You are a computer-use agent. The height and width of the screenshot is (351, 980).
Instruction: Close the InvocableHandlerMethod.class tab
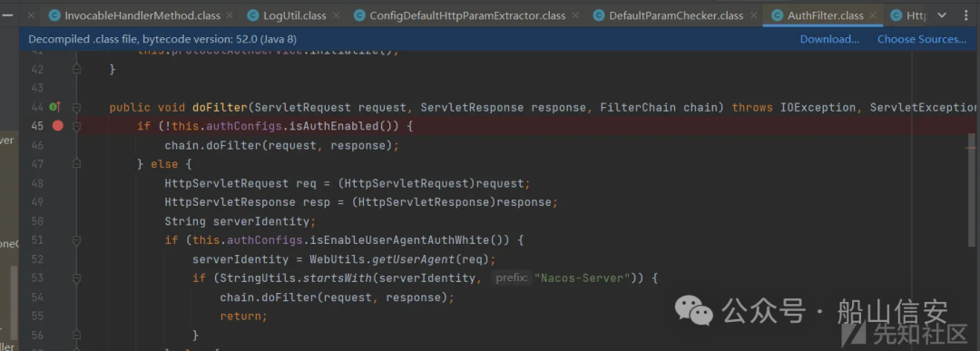tap(230, 15)
